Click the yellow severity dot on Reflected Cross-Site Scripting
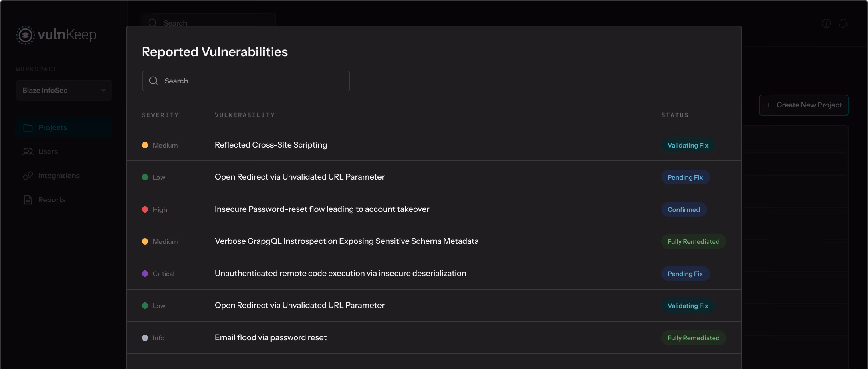Viewport: 868px width, 369px height. [145, 145]
